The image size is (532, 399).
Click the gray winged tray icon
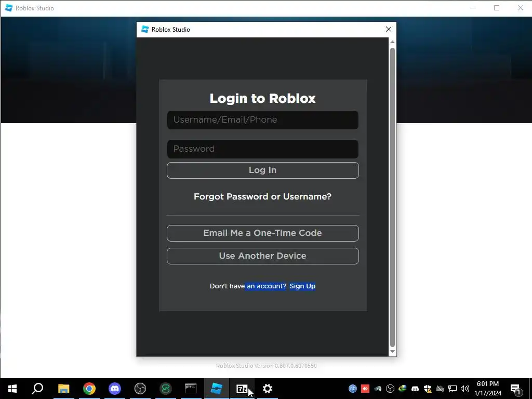point(378,389)
